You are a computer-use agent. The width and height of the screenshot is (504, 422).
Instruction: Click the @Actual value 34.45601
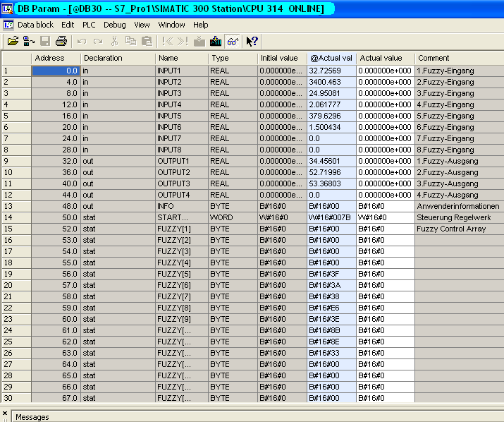pyautogui.click(x=332, y=162)
